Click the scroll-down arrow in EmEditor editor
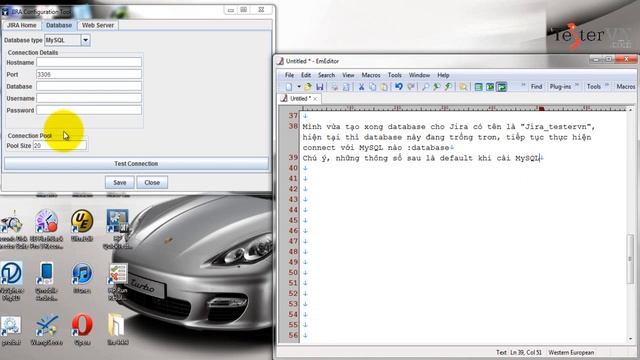Viewport: 640px width, 360px height. [x=630, y=339]
